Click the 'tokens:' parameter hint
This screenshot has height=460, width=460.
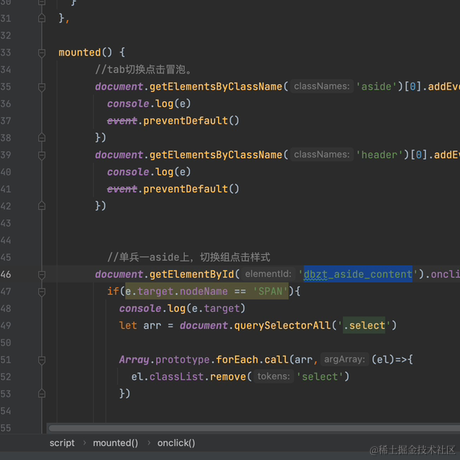[274, 376]
